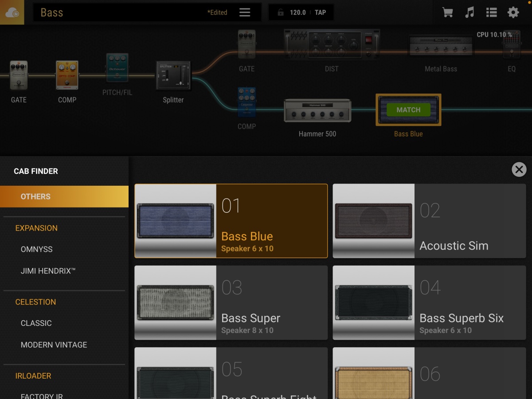Click the green MATCH button

click(x=408, y=110)
